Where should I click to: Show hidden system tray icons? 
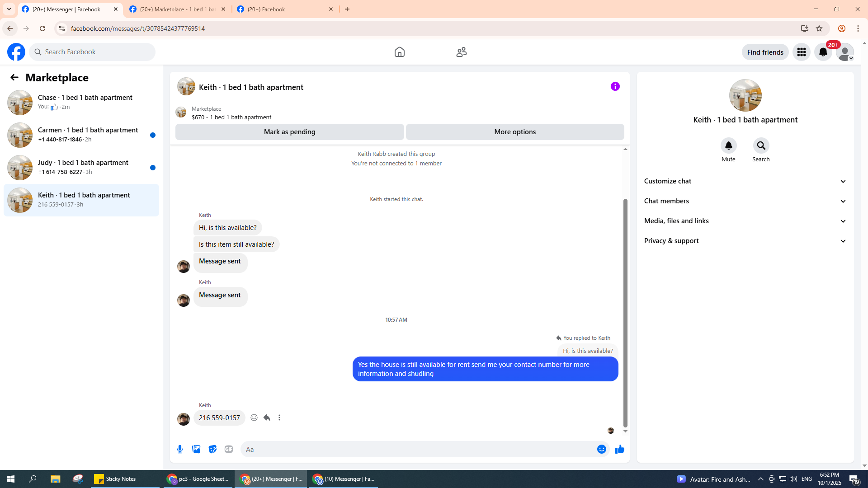(761, 479)
